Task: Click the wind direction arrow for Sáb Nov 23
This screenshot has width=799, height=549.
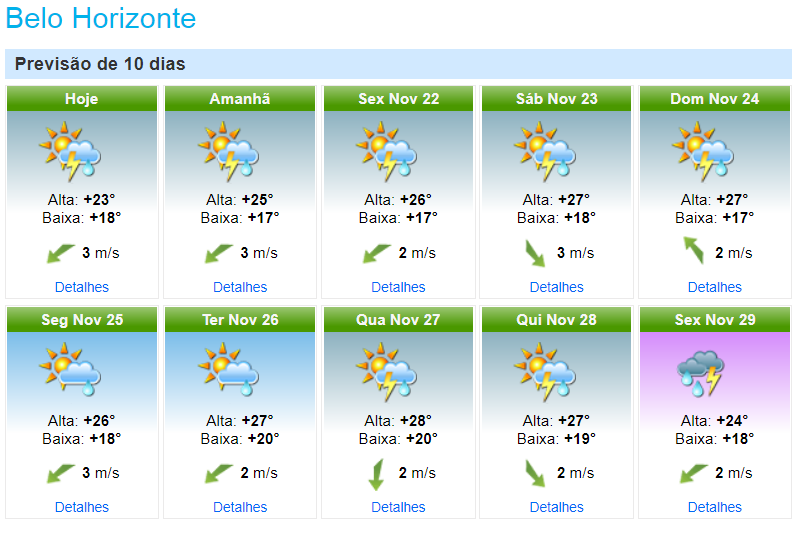Action: pos(535,252)
